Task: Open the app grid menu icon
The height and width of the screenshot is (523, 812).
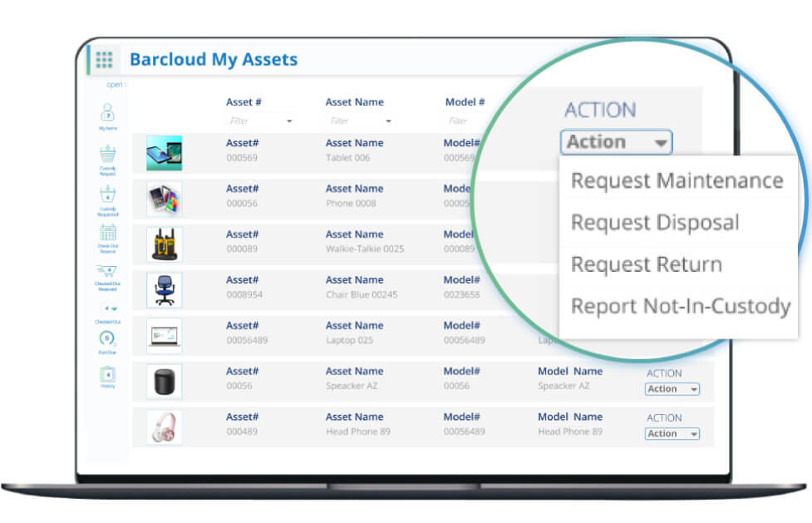Action: pos(104,60)
